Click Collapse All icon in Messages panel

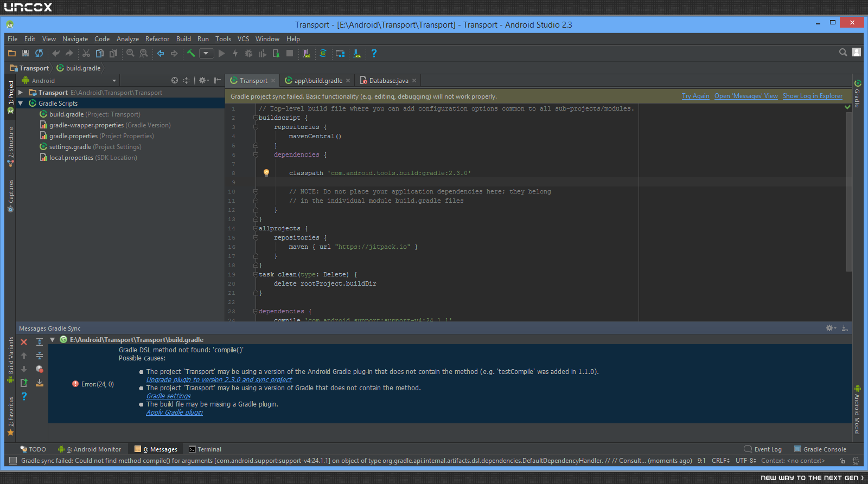point(40,356)
